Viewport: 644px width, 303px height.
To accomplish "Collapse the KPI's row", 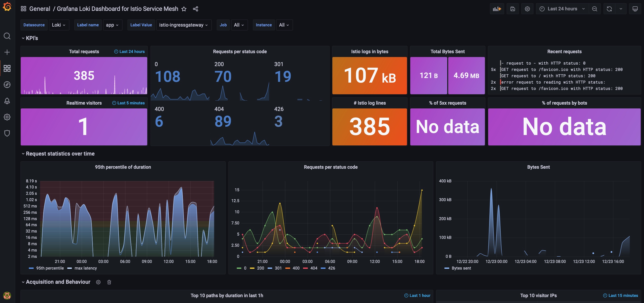I will point(32,38).
